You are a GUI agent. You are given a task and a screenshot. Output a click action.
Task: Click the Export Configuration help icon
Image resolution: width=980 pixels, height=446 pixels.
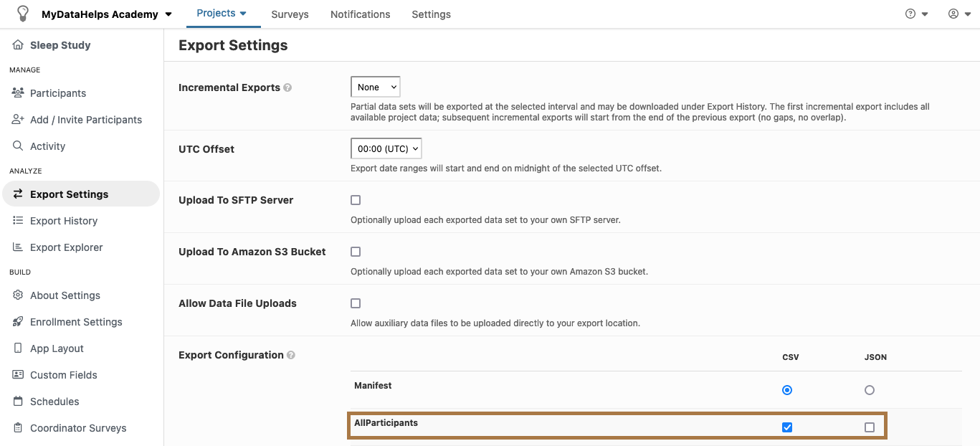coord(291,355)
